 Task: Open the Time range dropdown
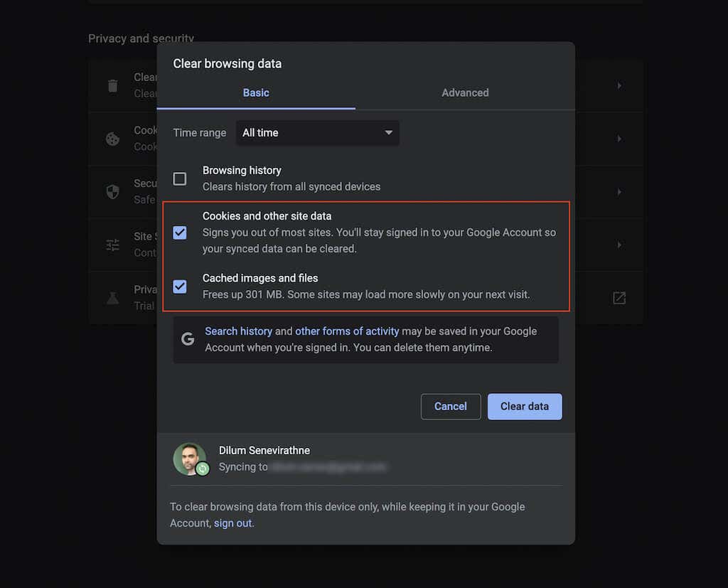317,133
